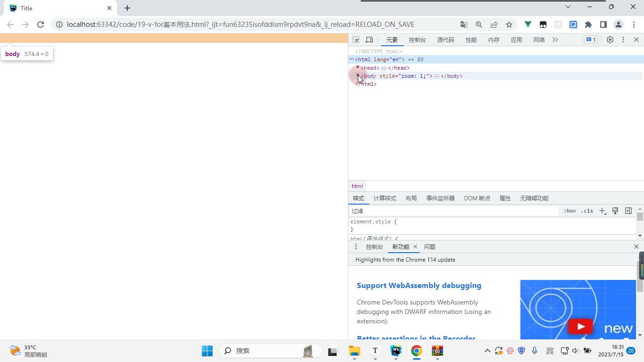Open the 布局 pane tab

tap(411, 198)
